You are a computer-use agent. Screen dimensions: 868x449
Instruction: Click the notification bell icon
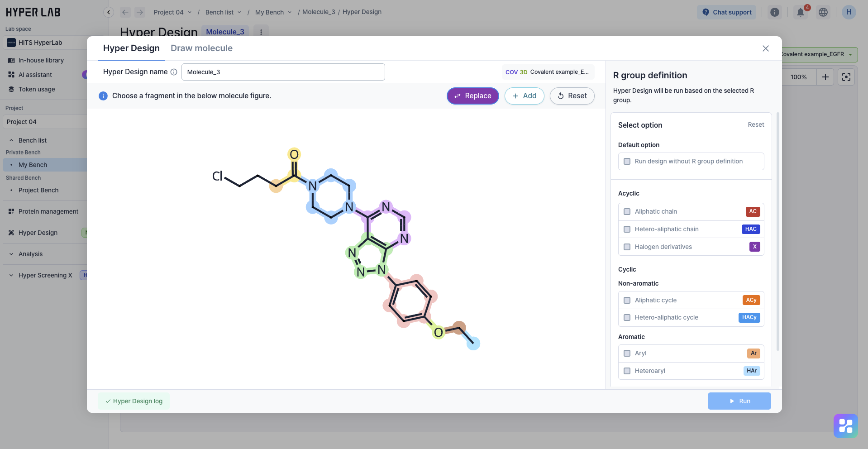pos(801,12)
